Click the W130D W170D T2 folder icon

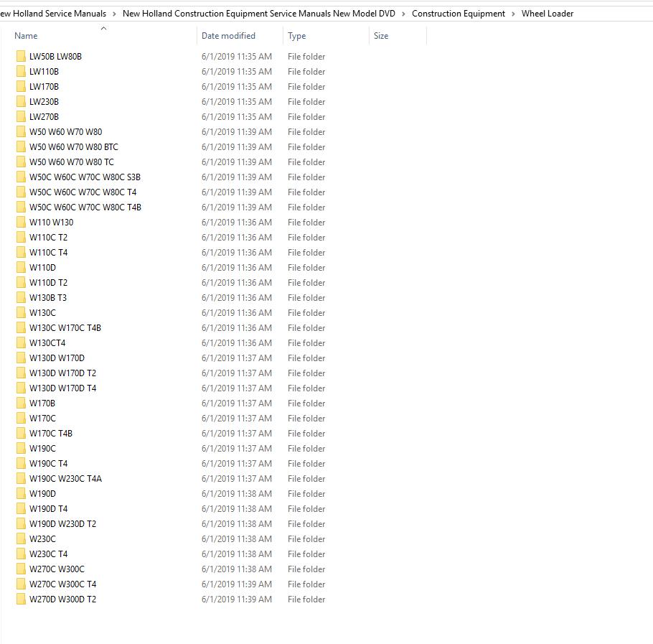tap(21, 373)
